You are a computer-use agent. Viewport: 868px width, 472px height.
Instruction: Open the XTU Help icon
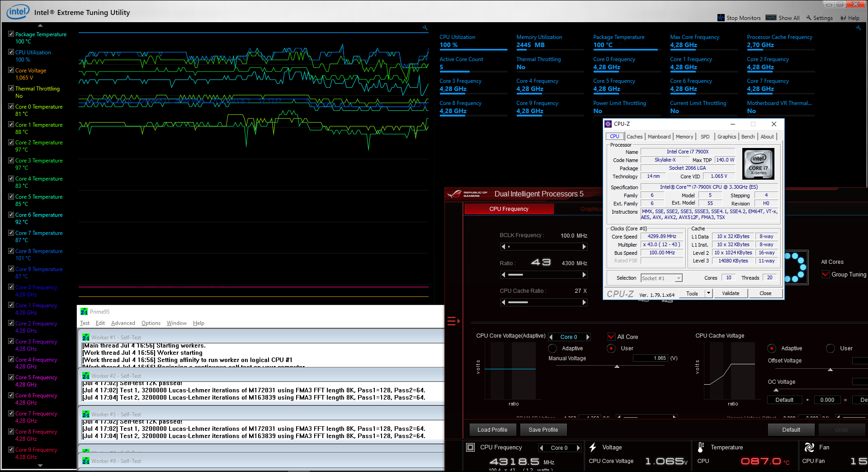pyautogui.click(x=843, y=18)
